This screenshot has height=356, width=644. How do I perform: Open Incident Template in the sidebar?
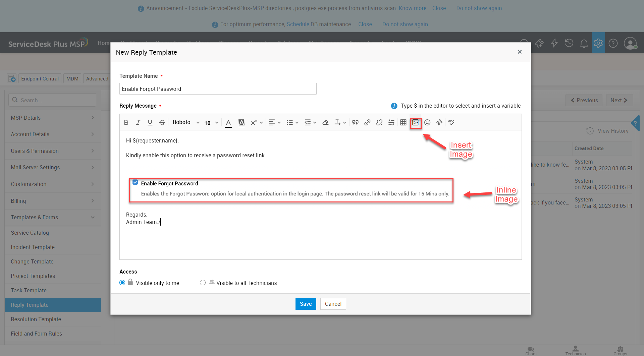33,247
